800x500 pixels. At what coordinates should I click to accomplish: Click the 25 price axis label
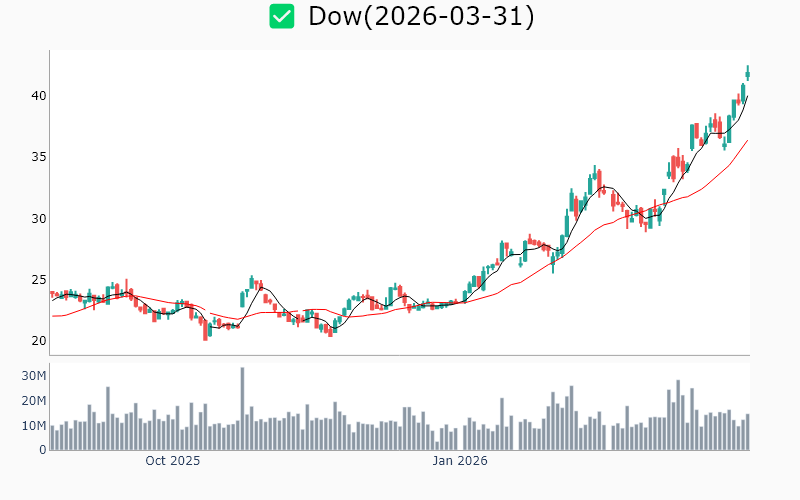[36, 280]
